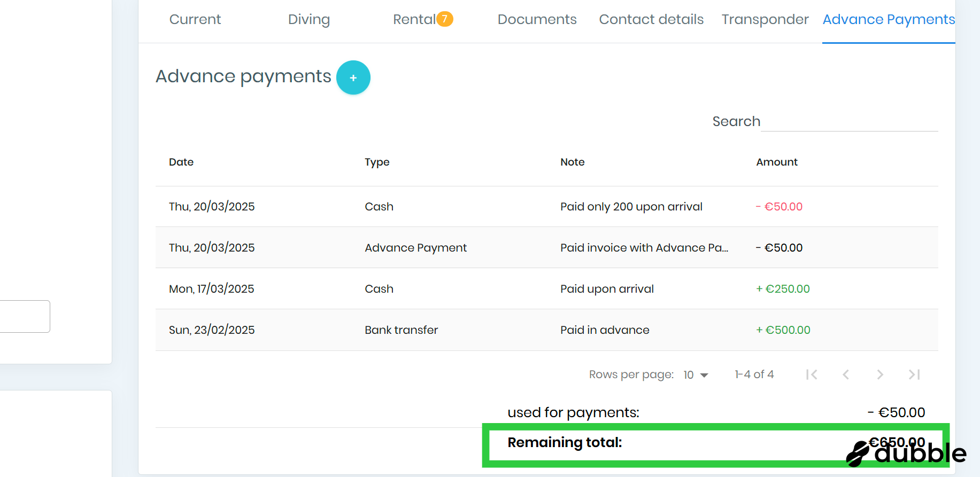This screenshot has width=980, height=477.
Task: Go to the previous page arrow
Action: coord(846,374)
